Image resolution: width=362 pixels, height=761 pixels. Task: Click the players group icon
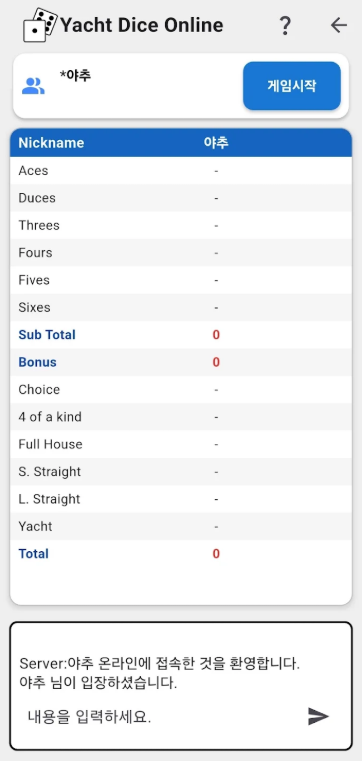coord(33,86)
